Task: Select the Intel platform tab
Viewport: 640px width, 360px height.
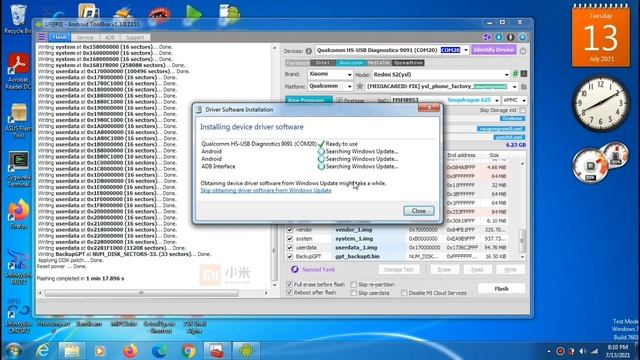Action: coord(323,63)
